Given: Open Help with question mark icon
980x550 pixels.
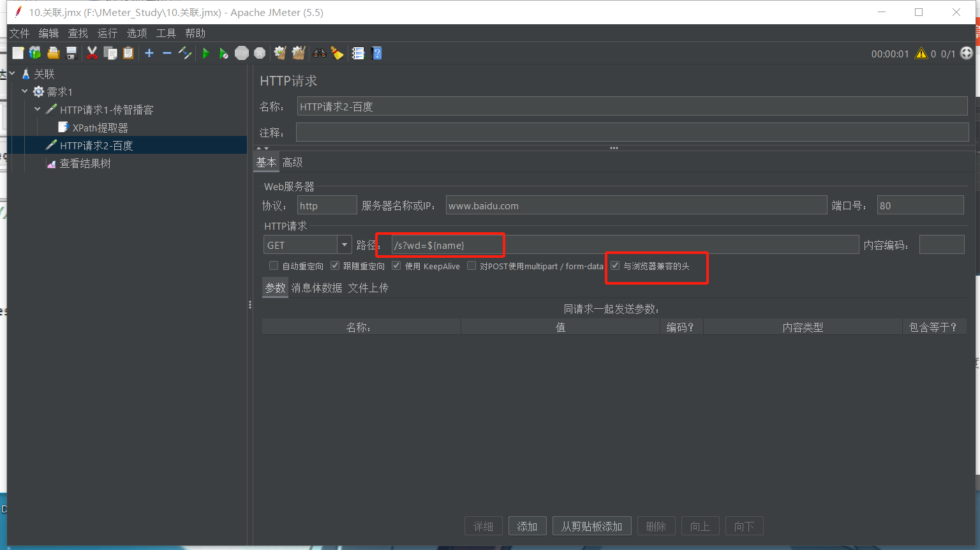Looking at the screenshot, I should click(x=377, y=53).
